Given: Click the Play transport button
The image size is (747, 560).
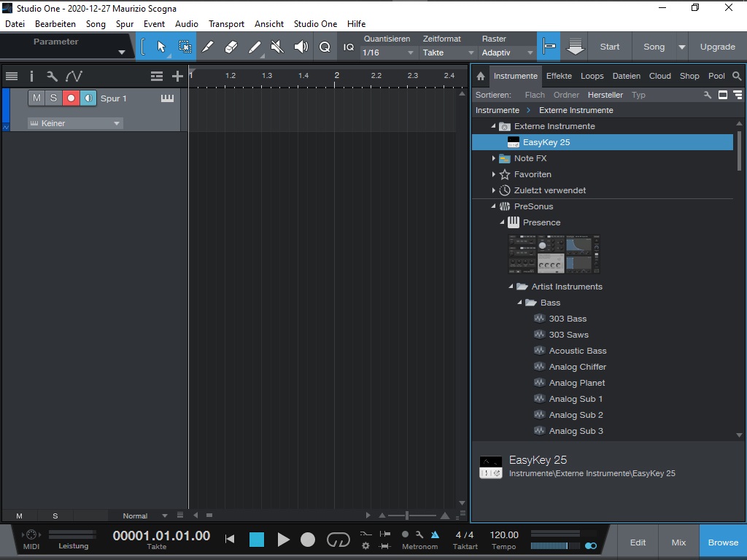Looking at the screenshot, I should pyautogui.click(x=283, y=540).
